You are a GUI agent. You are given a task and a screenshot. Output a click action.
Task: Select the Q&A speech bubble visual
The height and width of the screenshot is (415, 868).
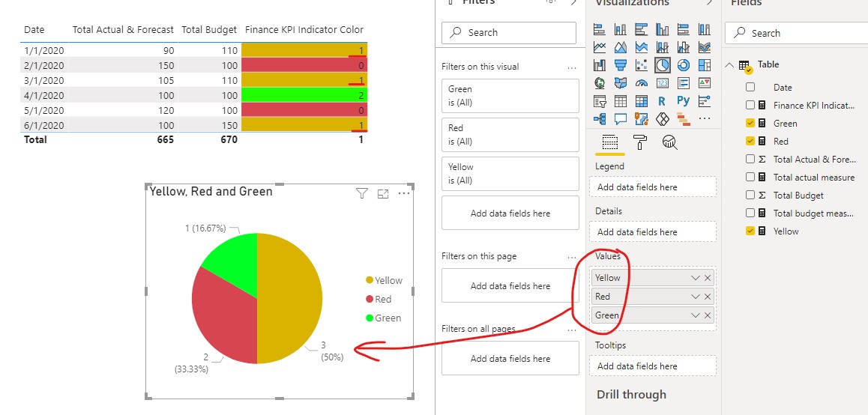pos(621,119)
